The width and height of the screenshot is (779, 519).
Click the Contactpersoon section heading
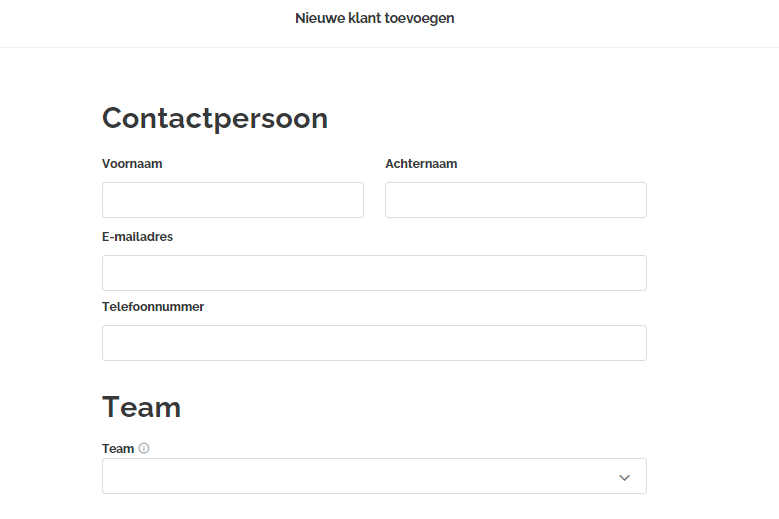[215, 118]
